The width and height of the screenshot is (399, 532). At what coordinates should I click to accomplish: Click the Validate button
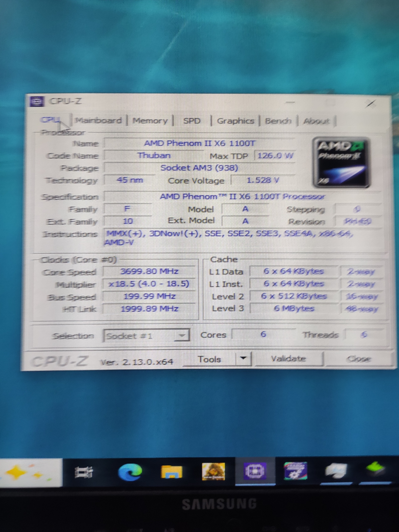[288, 359]
